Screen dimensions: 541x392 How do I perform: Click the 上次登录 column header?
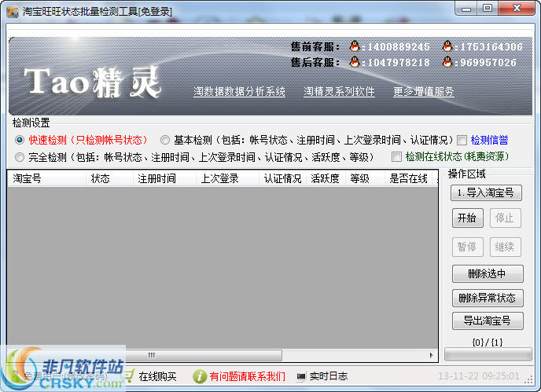point(228,178)
